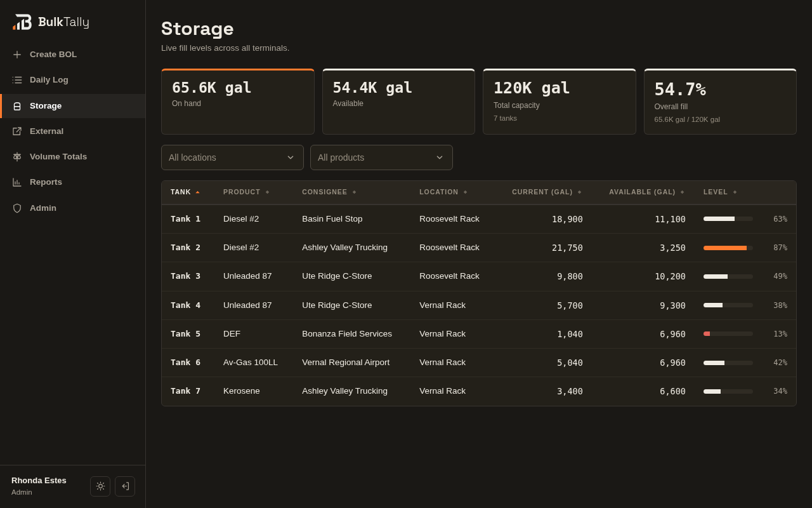Click the Av-Gas 100LL product cell
The height and width of the screenshot is (508, 812).
(x=251, y=363)
